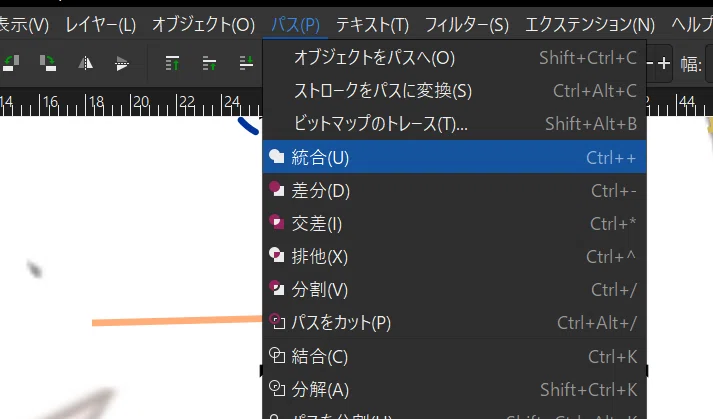Viewport: 713px width, 419px height.
Task: Click flip horizontal icon
Action: (85, 63)
